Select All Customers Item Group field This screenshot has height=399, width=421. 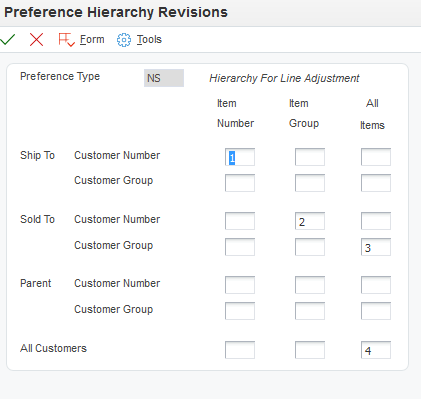point(310,350)
